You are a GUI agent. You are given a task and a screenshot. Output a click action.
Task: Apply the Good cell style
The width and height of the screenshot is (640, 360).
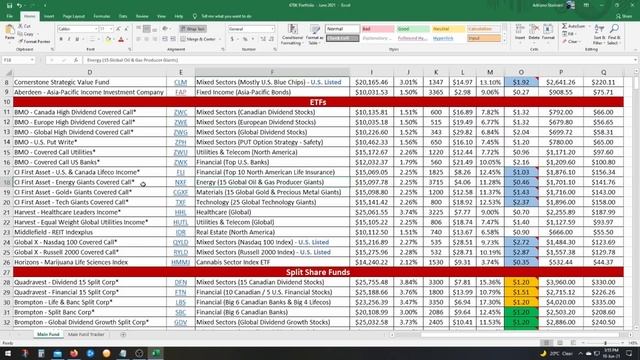coord(413,29)
